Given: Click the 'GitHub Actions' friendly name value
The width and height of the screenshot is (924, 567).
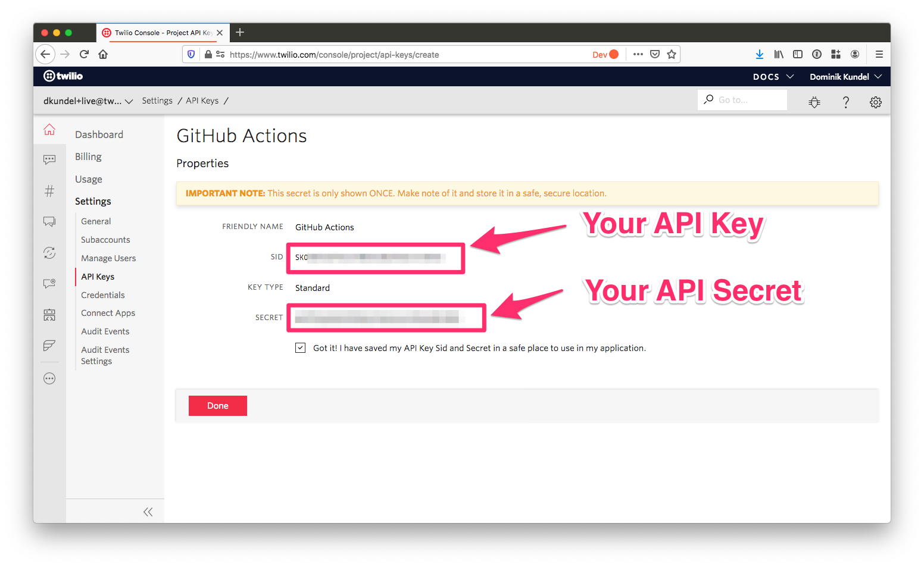Looking at the screenshot, I should pos(324,227).
